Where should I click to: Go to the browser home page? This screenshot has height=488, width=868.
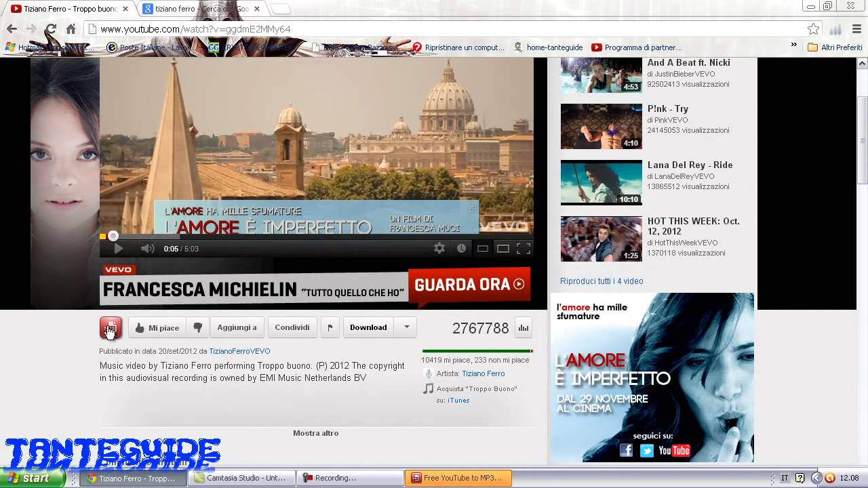coord(71,29)
